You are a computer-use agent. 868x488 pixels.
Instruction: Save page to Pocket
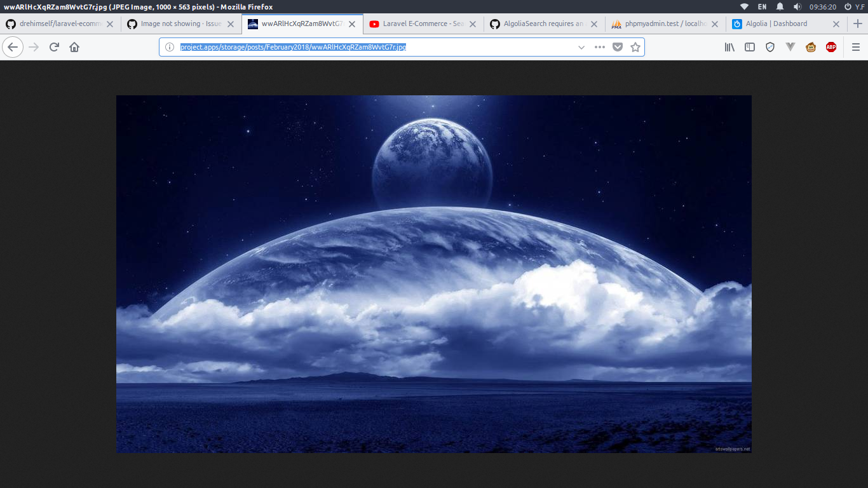coord(617,46)
